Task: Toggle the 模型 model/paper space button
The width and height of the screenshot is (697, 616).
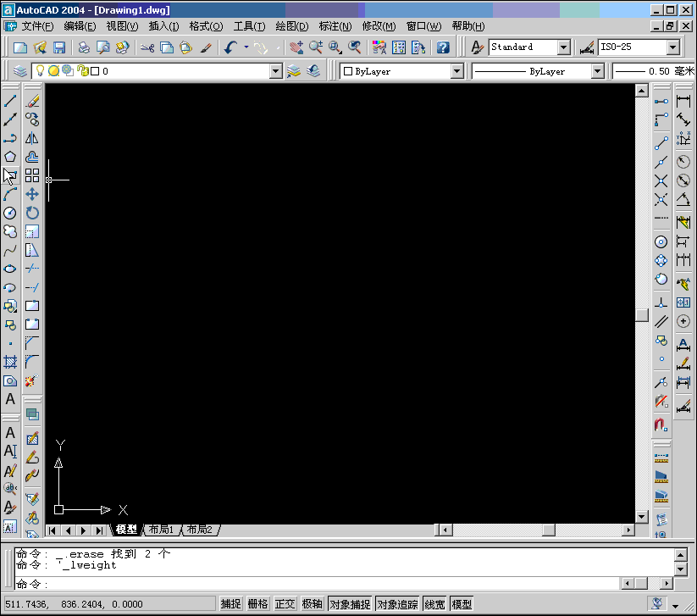Action: tap(462, 604)
